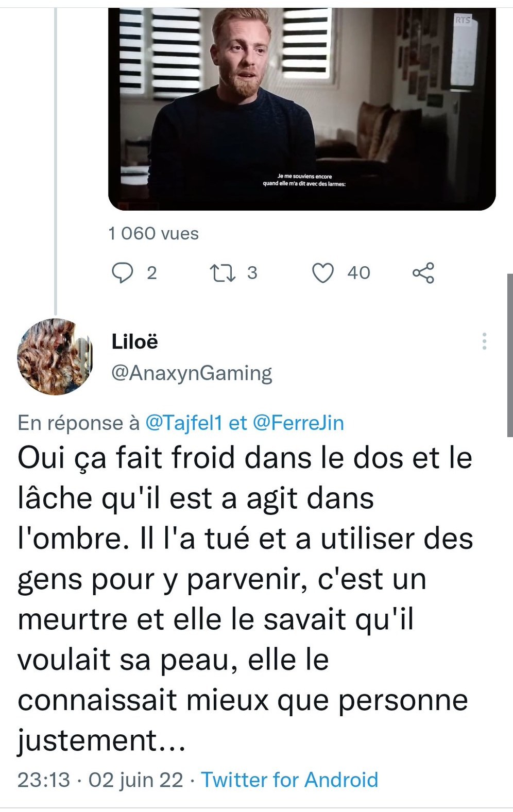Tap the @AnaxynGaming handle
Screen dimensions: 513x812
192,373
